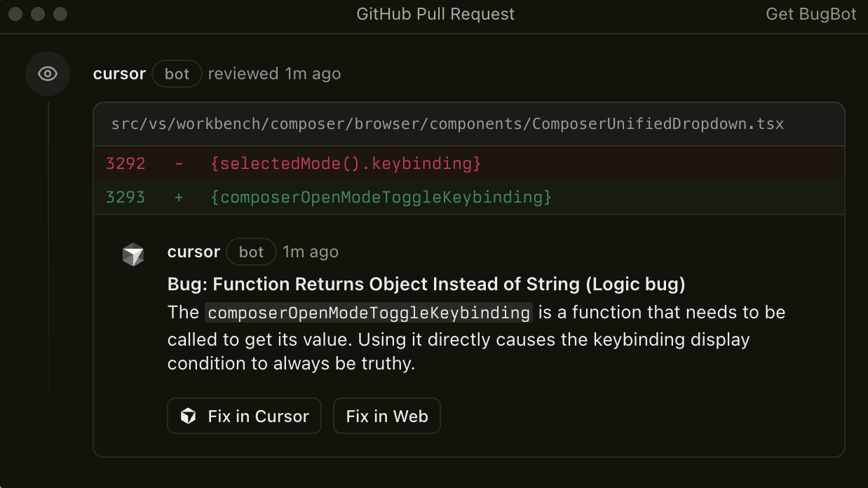Click the reviewed 1m ago timestamp
The height and width of the screenshot is (488, 868).
273,73
